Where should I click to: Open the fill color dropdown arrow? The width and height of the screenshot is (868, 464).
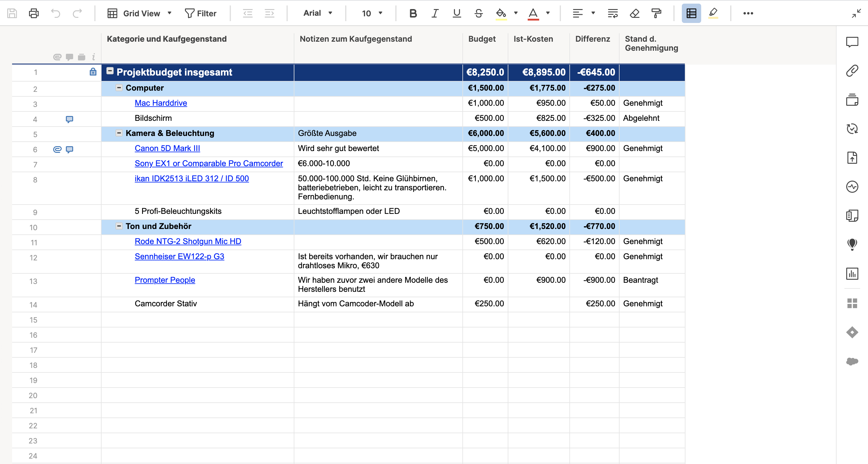click(516, 13)
